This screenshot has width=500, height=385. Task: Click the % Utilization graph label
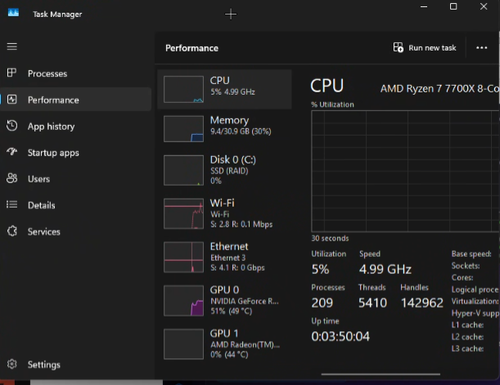[333, 105]
